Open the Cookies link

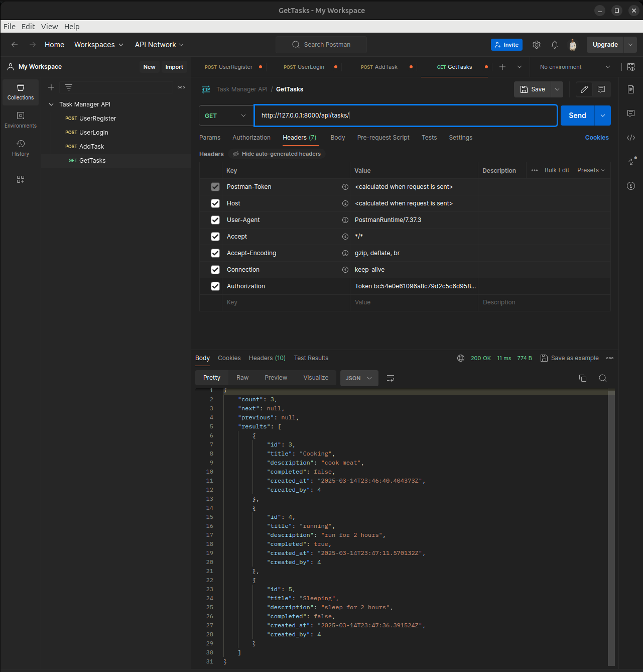(x=597, y=138)
